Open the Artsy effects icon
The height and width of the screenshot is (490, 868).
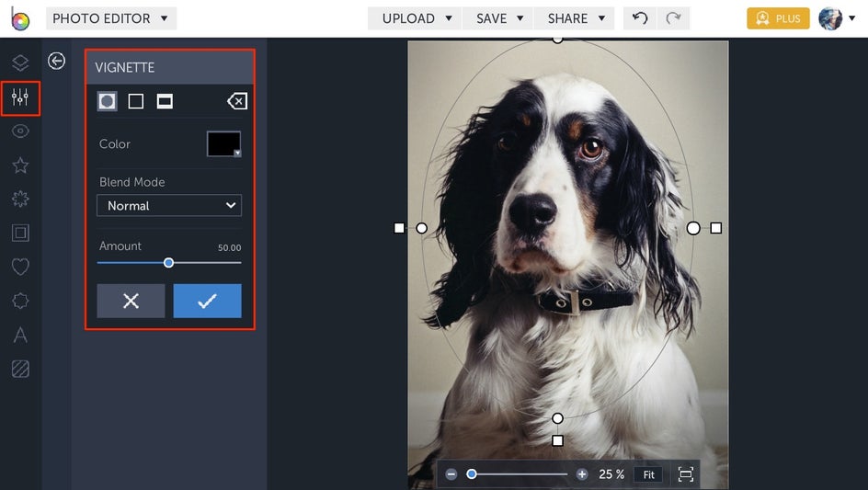20,199
